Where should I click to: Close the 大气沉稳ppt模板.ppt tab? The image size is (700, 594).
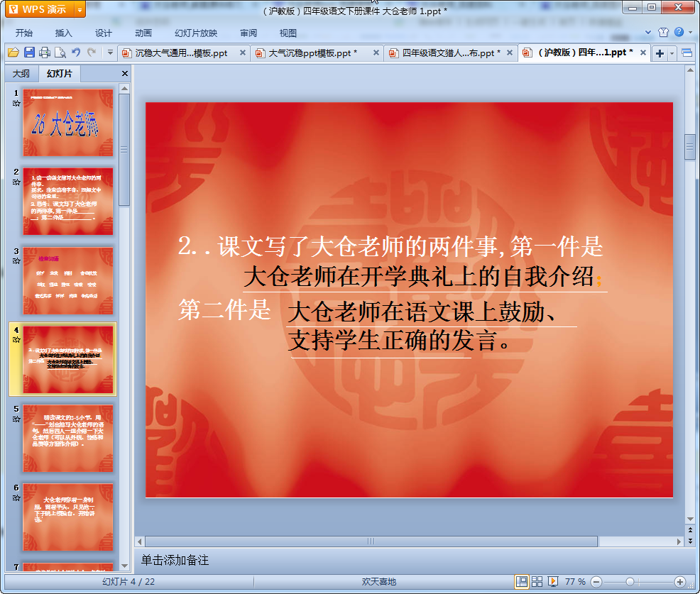376,53
